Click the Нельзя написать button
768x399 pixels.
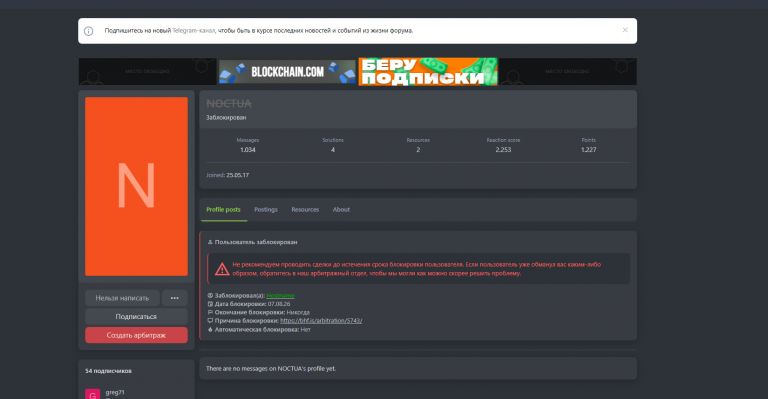tap(122, 298)
